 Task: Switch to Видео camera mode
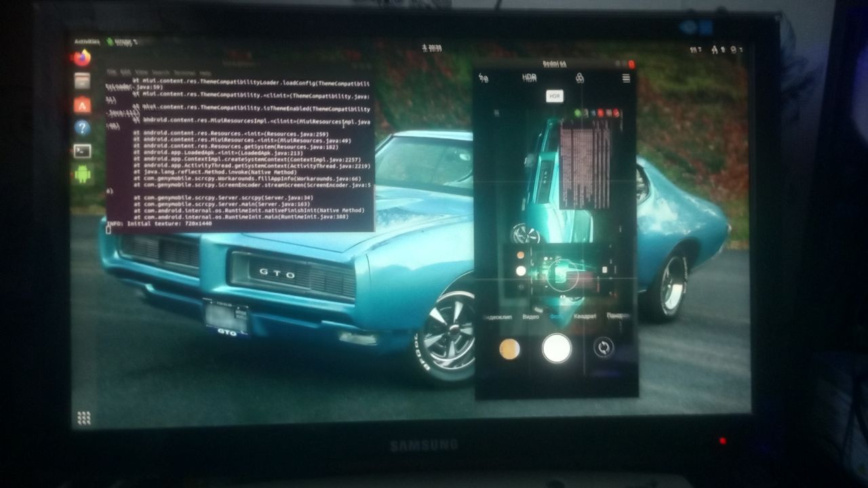(531, 317)
